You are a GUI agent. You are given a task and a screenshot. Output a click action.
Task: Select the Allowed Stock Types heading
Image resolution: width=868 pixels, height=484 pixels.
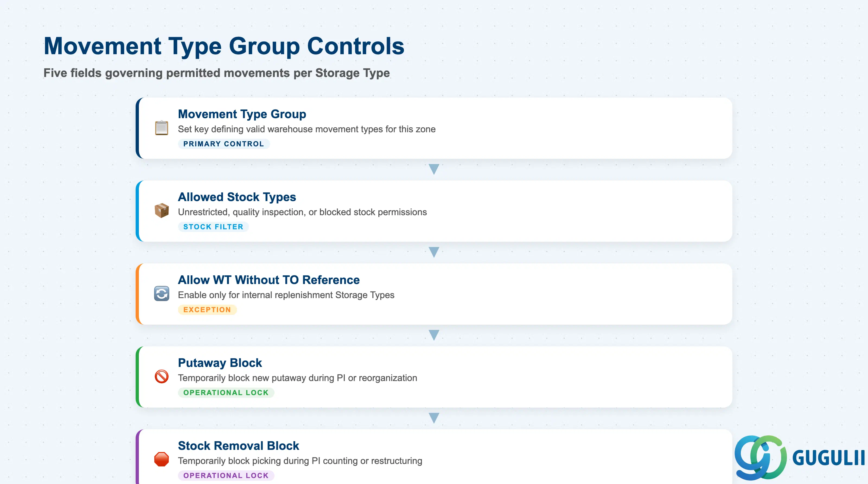(237, 197)
